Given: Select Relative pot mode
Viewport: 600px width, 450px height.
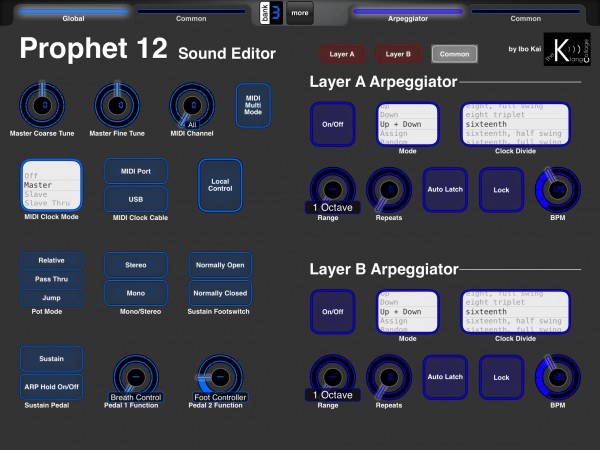Looking at the screenshot, I should [x=52, y=260].
